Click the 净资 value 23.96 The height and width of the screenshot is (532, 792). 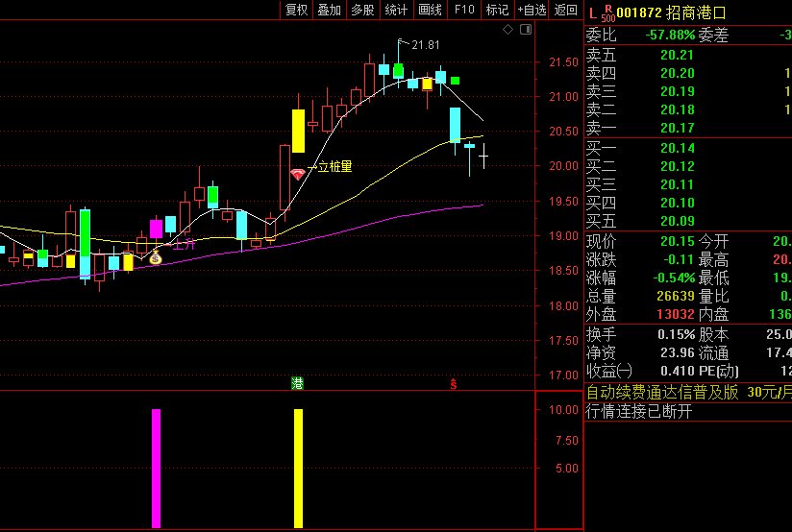[x=678, y=352]
